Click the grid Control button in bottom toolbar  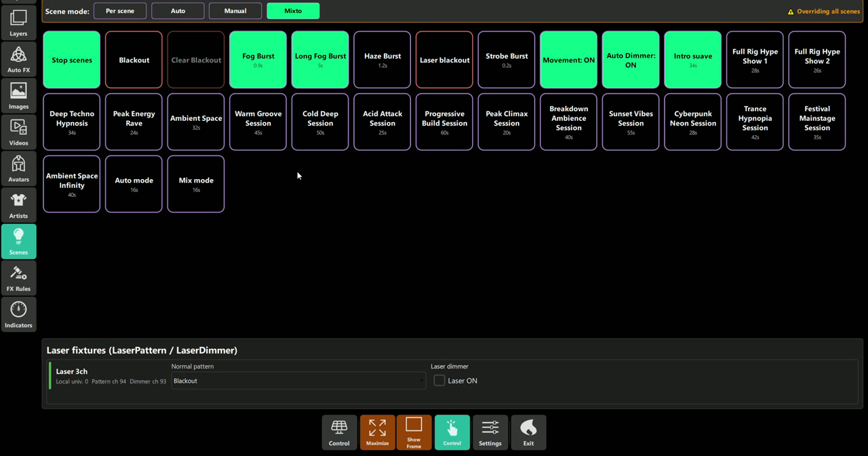pyautogui.click(x=339, y=432)
